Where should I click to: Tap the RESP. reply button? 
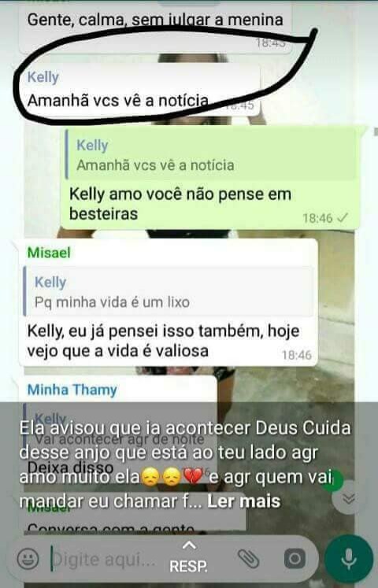(189, 566)
